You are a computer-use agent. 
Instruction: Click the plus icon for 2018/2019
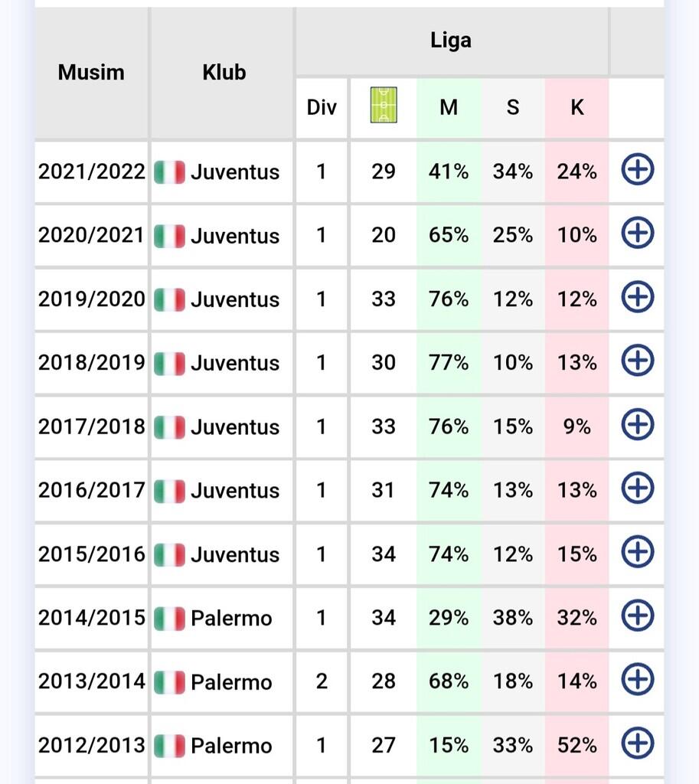[x=637, y=361]
